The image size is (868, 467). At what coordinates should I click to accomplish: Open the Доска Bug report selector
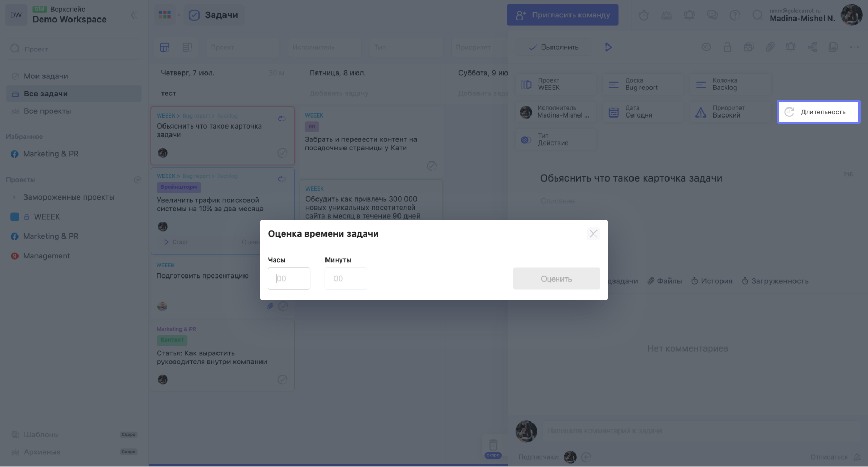click(643, 84)
